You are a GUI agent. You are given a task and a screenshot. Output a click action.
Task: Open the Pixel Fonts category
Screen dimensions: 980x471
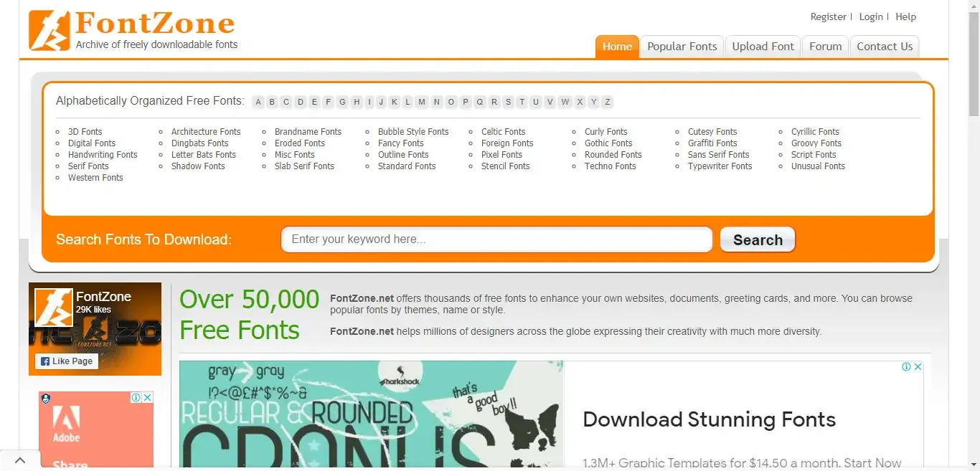point(501,155)
